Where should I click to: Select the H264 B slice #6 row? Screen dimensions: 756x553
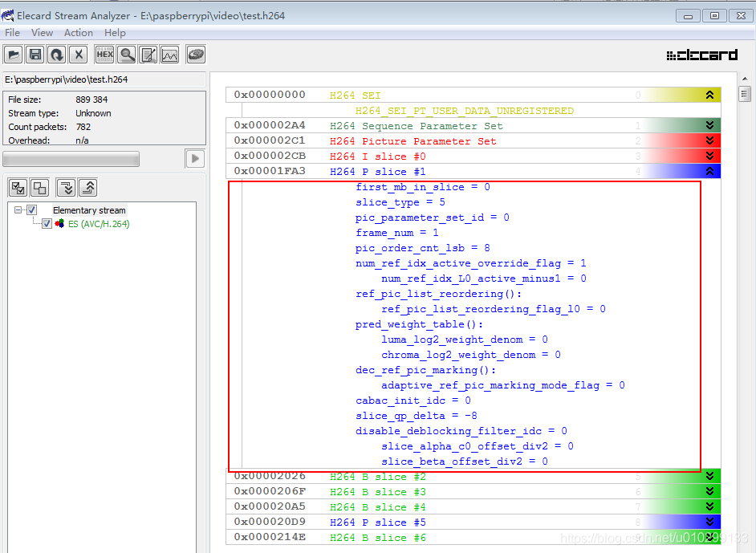(473, 537)
